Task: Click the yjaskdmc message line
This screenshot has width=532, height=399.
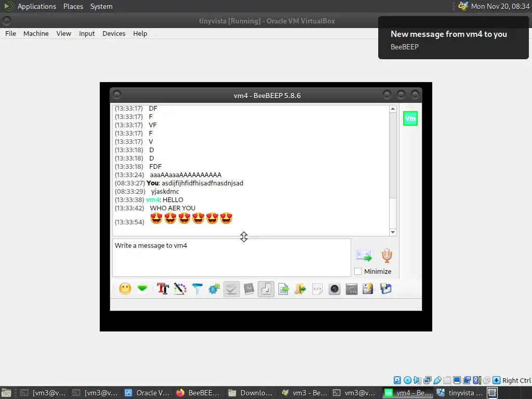Action: pyautogui.click(x=165, y=191)
